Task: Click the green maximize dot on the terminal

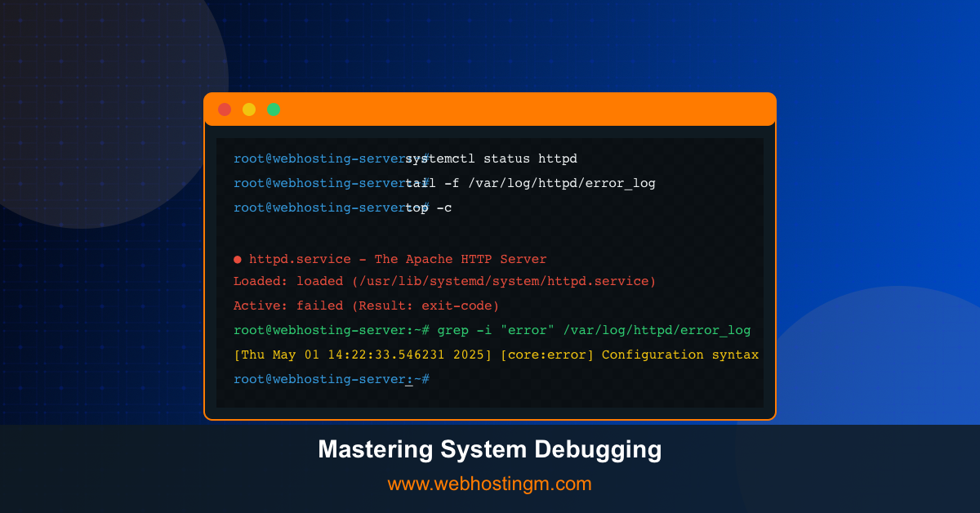Action: coord(274,109)
